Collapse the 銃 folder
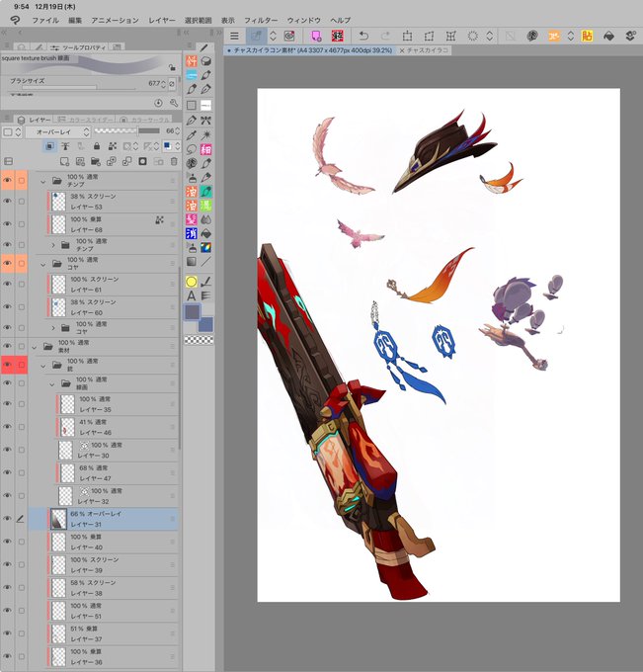This screenshot has height=672, width=643. coord(42,366)
